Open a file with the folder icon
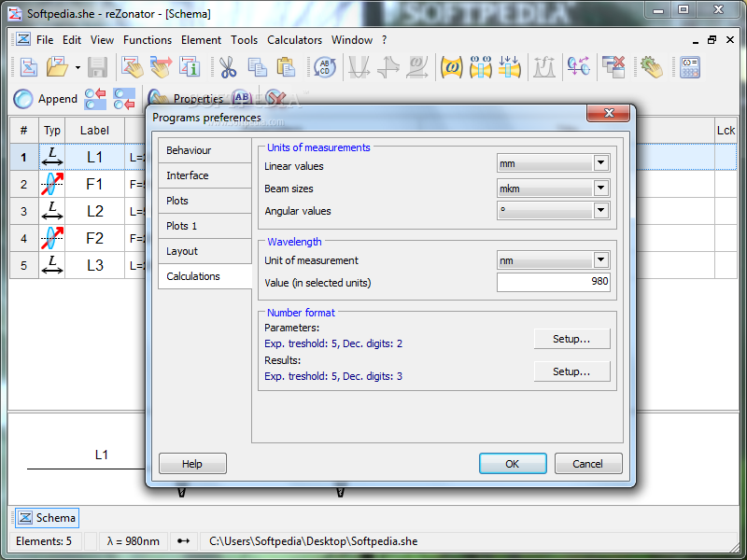This screenshot has width=747, height=560. pyautogui.click(x=57, y=67)
